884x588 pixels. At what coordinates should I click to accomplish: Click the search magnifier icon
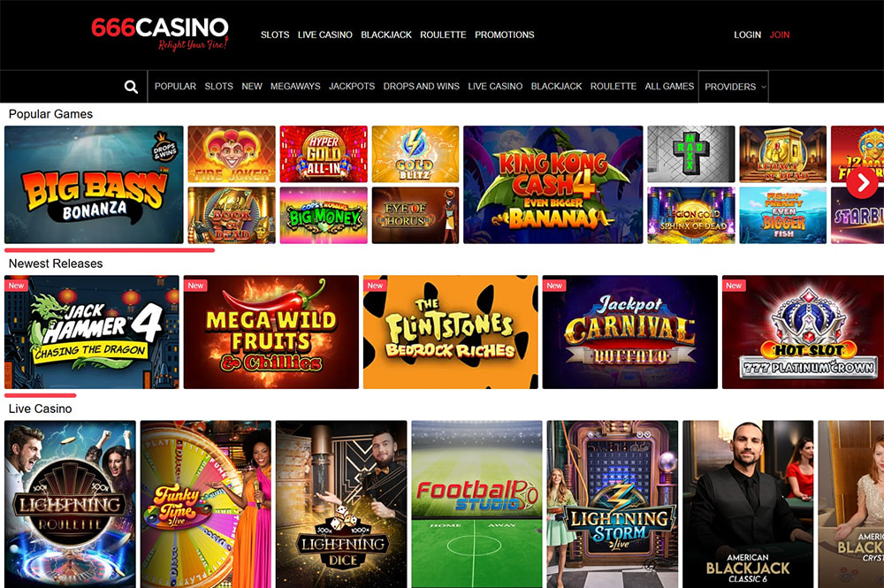(131, 87)
